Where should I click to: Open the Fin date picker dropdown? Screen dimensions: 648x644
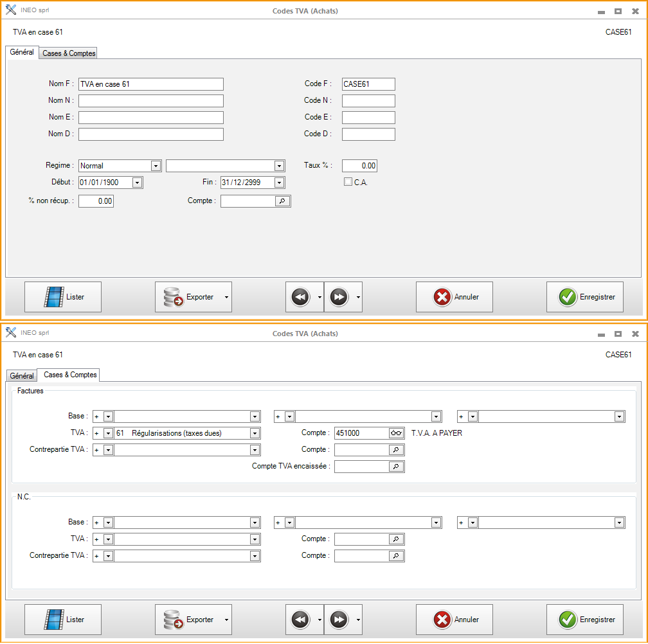point(279,183)
